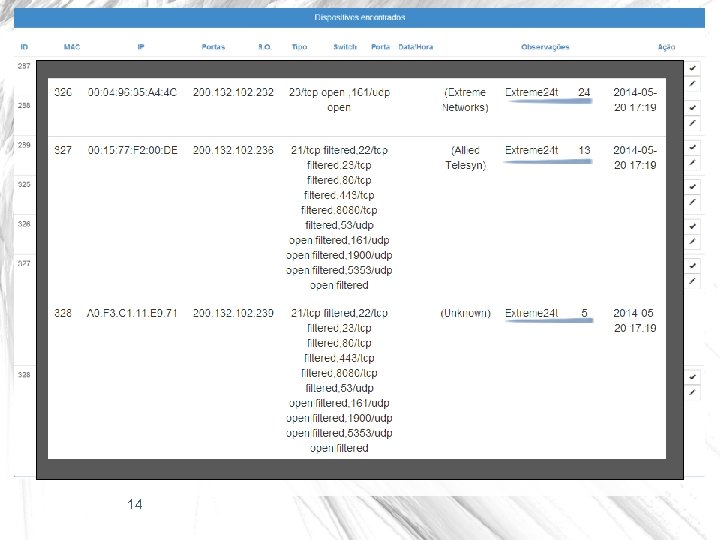This screenshot has height=540, width=720.
Task: Select ID cell 298 in the left column
Action: pyautogui.click(x=24, y=106)
